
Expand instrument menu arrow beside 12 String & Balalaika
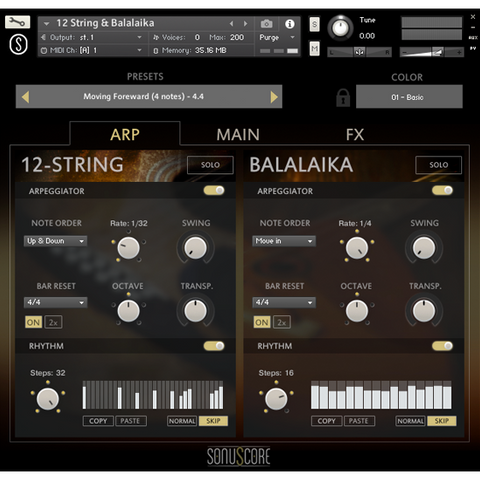click(47, 24)
